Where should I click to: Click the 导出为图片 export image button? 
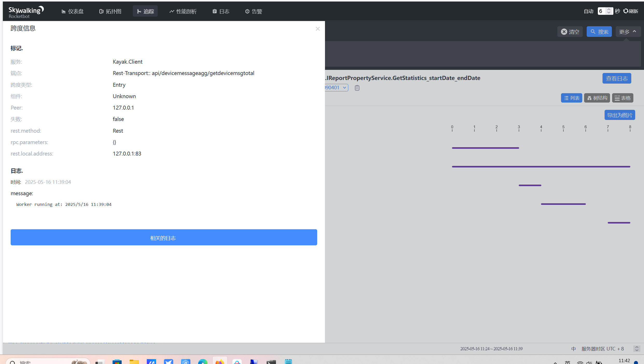pyautogui.click(x=619, y=115)
